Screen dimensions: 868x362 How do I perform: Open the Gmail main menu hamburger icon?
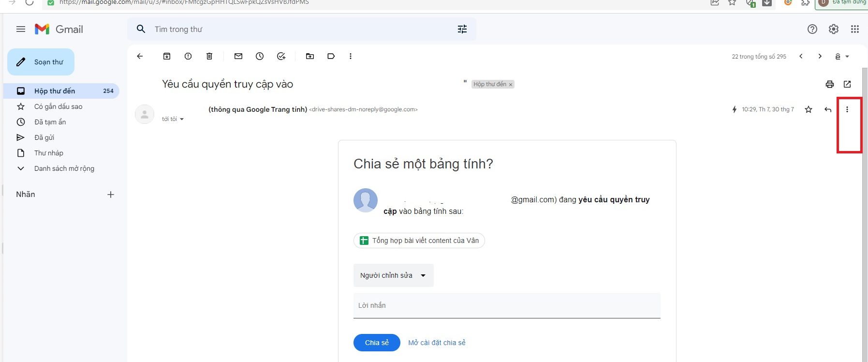[21, 29]
